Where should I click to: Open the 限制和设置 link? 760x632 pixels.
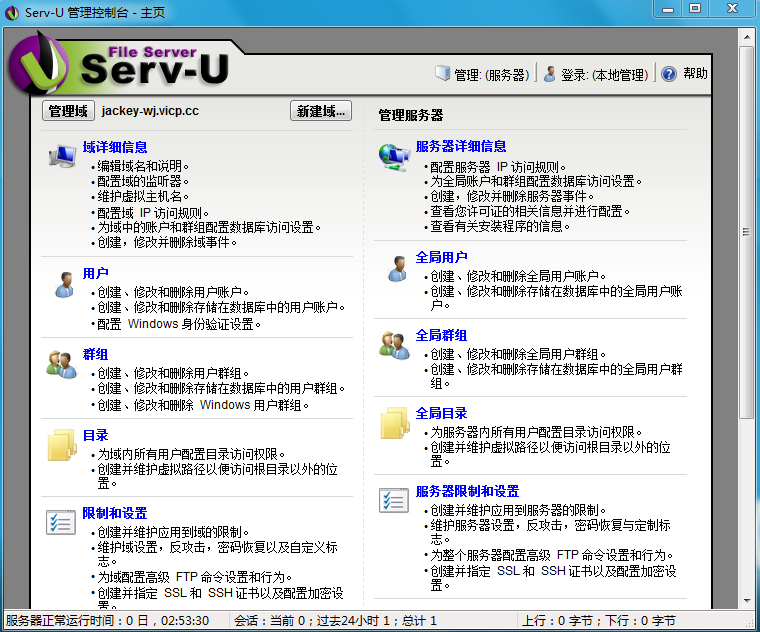115,513
